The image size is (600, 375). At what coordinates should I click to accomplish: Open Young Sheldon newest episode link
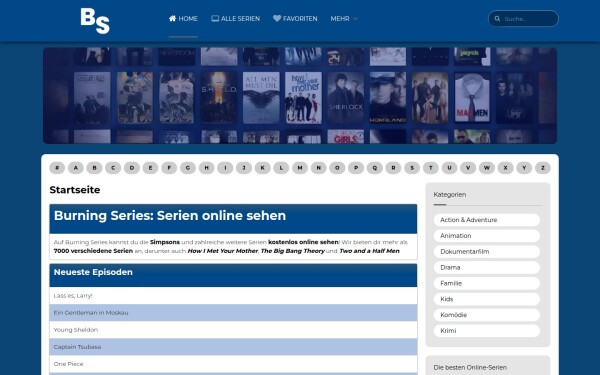76,329
